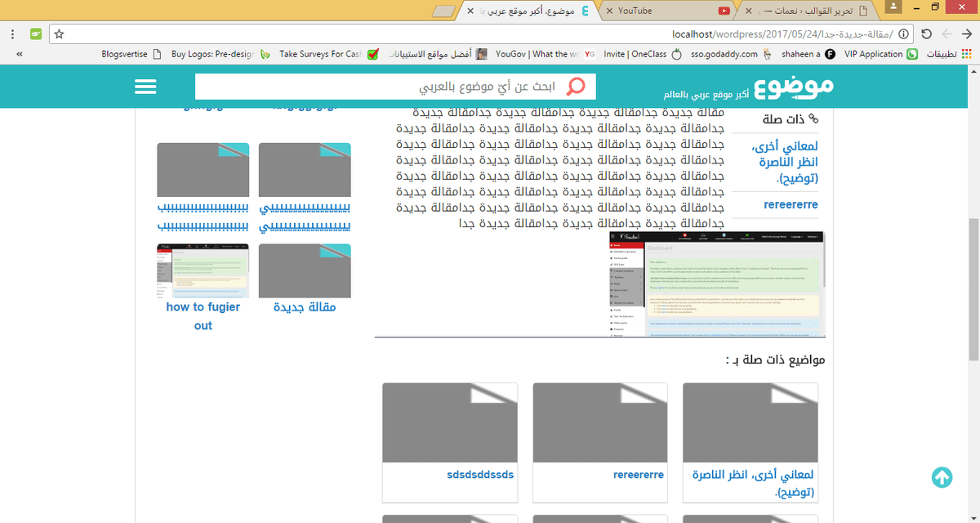
Task: Open related card title لمعاني أخرى، انظر الناصرة
Action: [x=752, y=484]
